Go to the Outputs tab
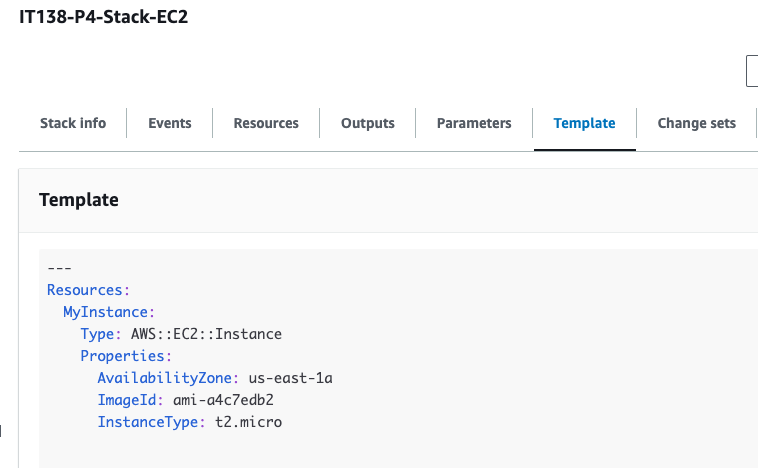This screenshot has height=468, width=758. point(368,123)
